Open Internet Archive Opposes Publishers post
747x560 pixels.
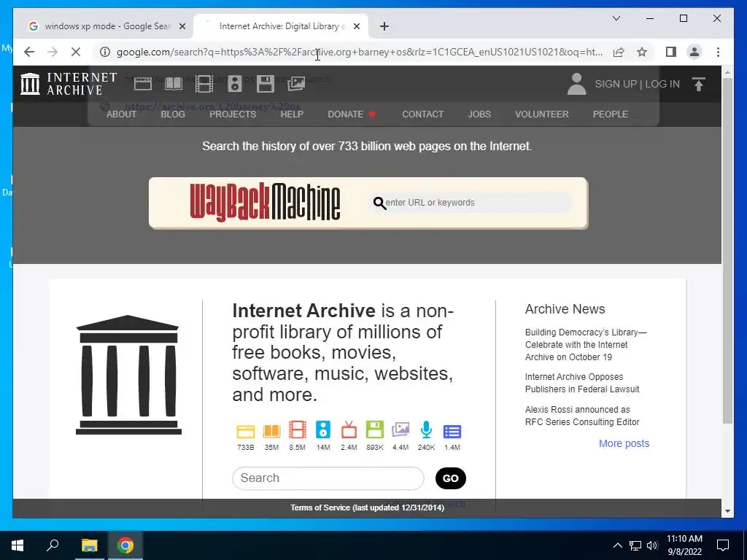tap(582, 383)
